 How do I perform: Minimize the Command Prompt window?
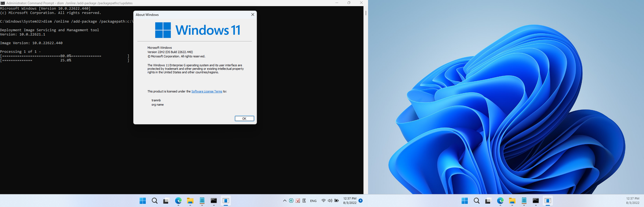pos(336,3)
